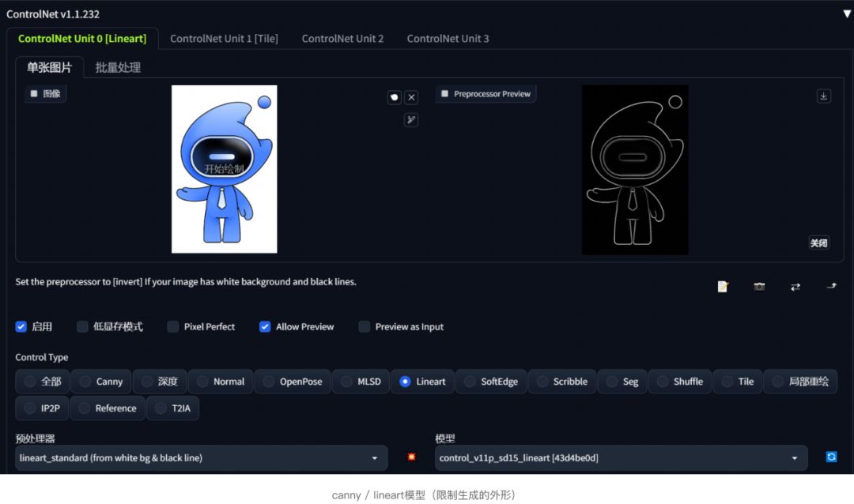Click the invert preprocessor hint text
The image size is (854, 504).
tap(186, 281)
